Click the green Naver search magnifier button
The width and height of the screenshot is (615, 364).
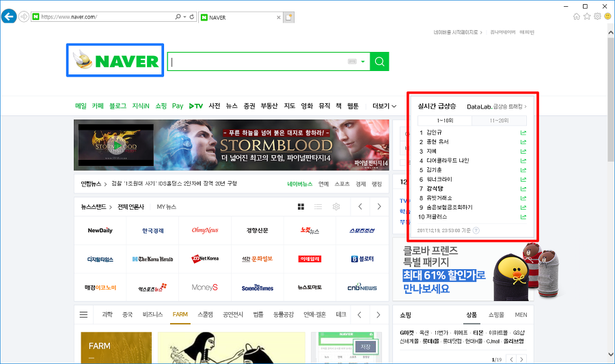(379, 61)
